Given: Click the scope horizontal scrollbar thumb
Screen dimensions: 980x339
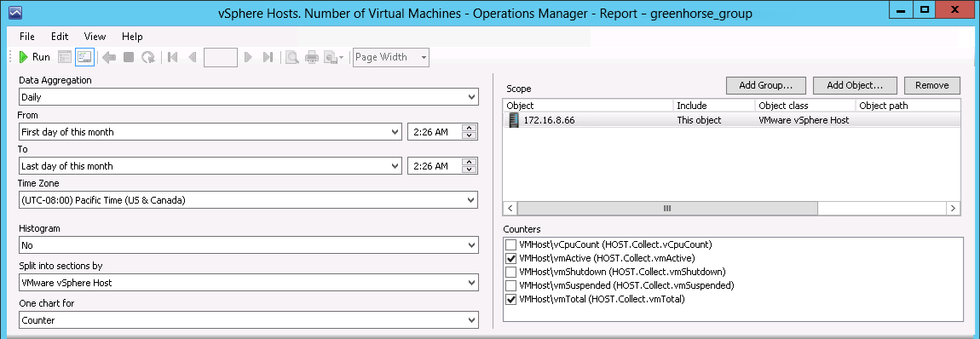Looking at the screenshot, I should coord(667,208).
